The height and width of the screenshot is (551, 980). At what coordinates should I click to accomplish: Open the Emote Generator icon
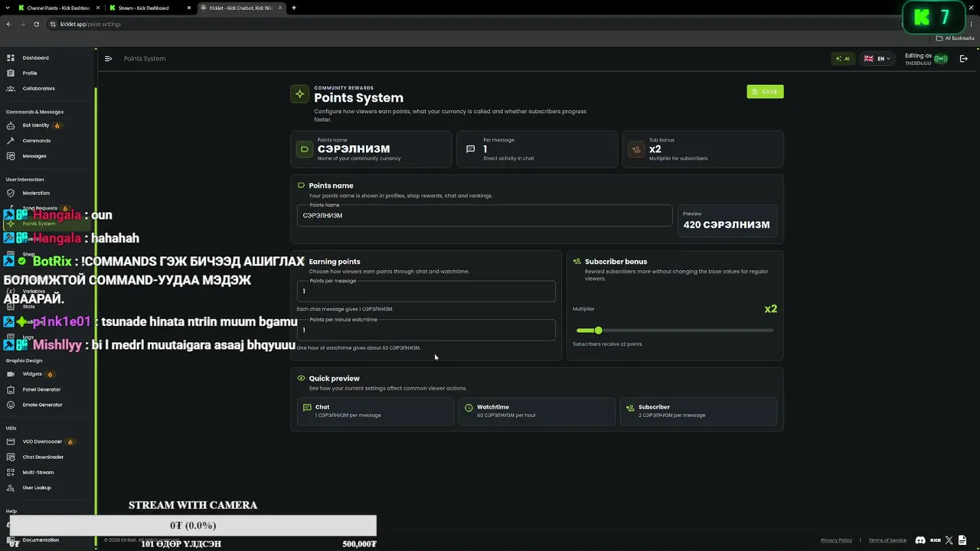[x=11, y=405]
